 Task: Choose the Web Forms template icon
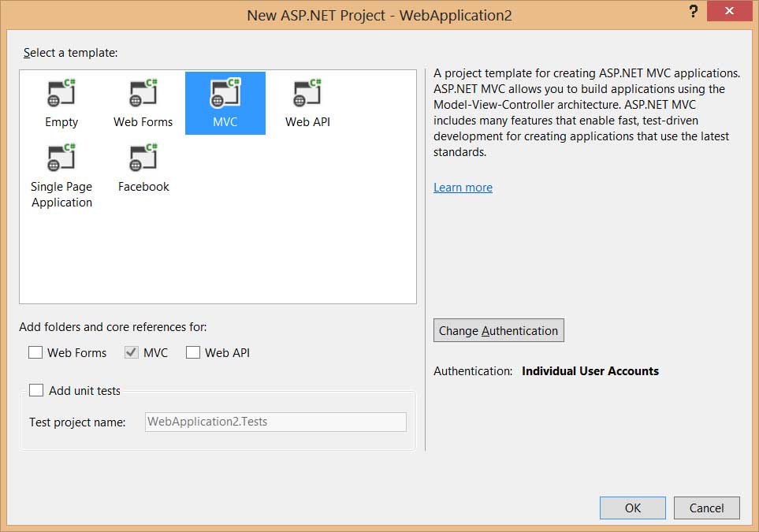143,92
